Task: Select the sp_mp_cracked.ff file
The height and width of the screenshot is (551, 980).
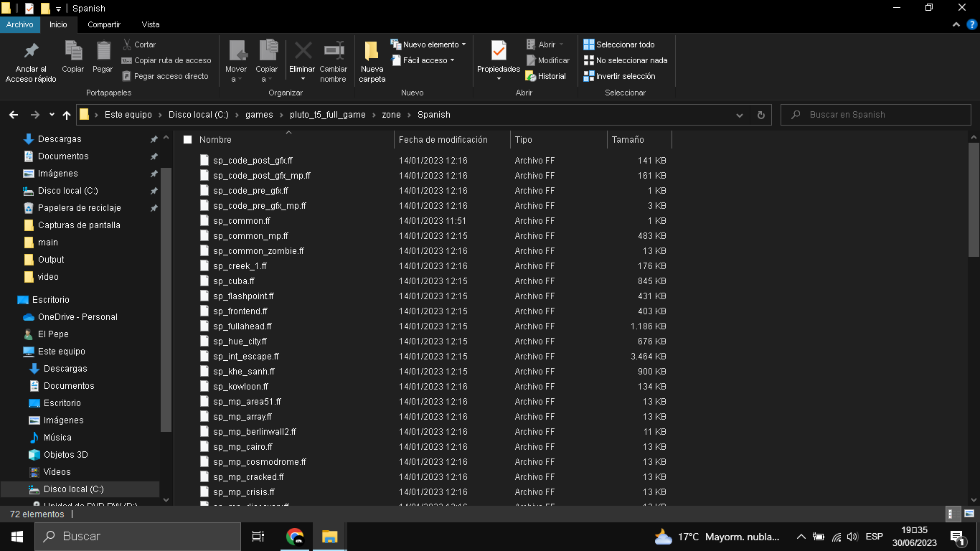Action: coord(248,477)
